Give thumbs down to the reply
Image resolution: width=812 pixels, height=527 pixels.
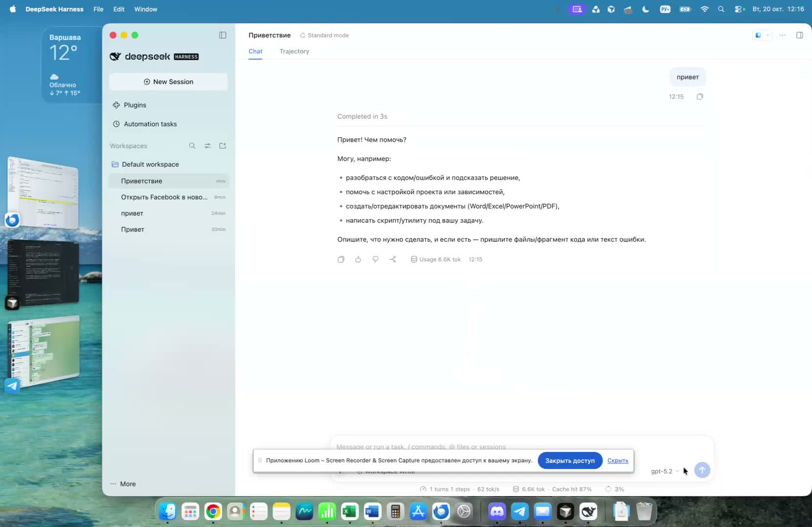[x=375, y=260]
